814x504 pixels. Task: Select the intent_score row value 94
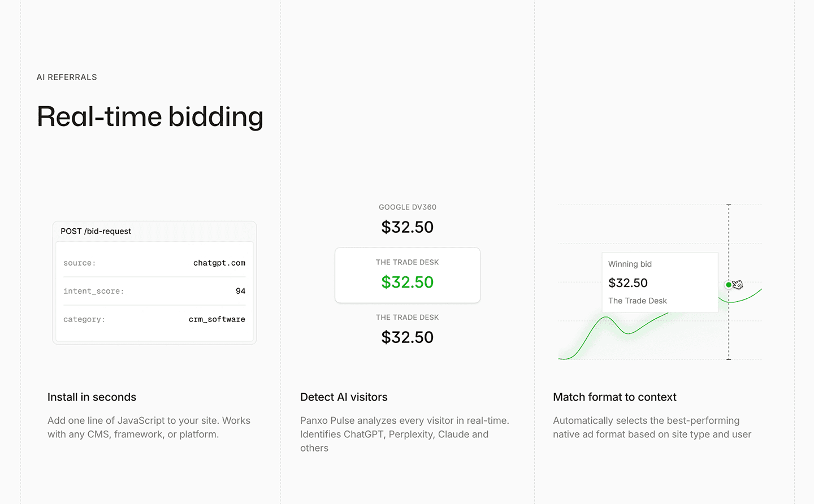click(x=241, y=291)
